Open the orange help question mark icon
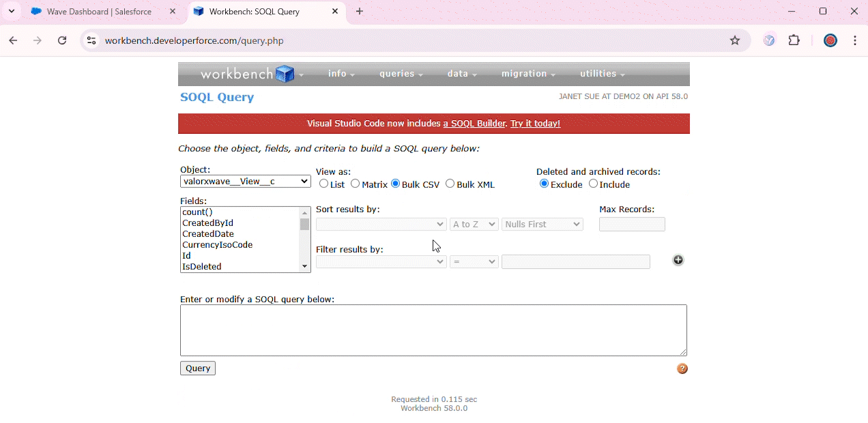Viewport: 868px width, 423px height. coord(682,368)
